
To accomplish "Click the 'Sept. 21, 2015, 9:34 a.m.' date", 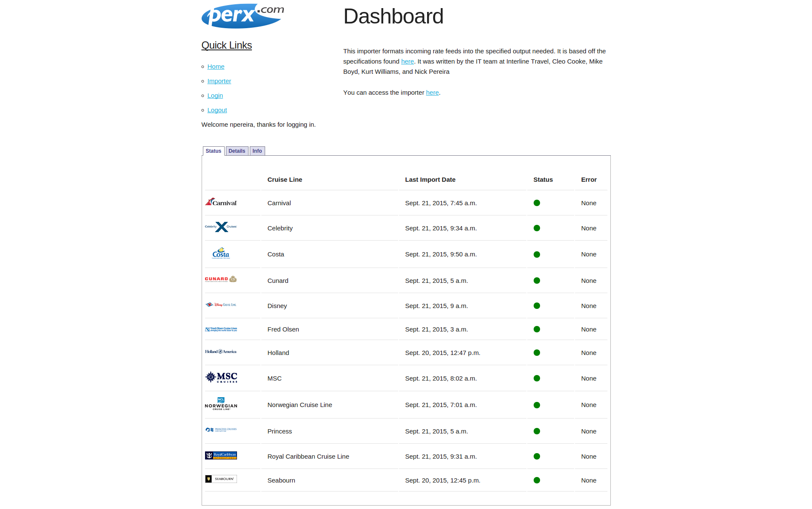I will click(441, 228).
